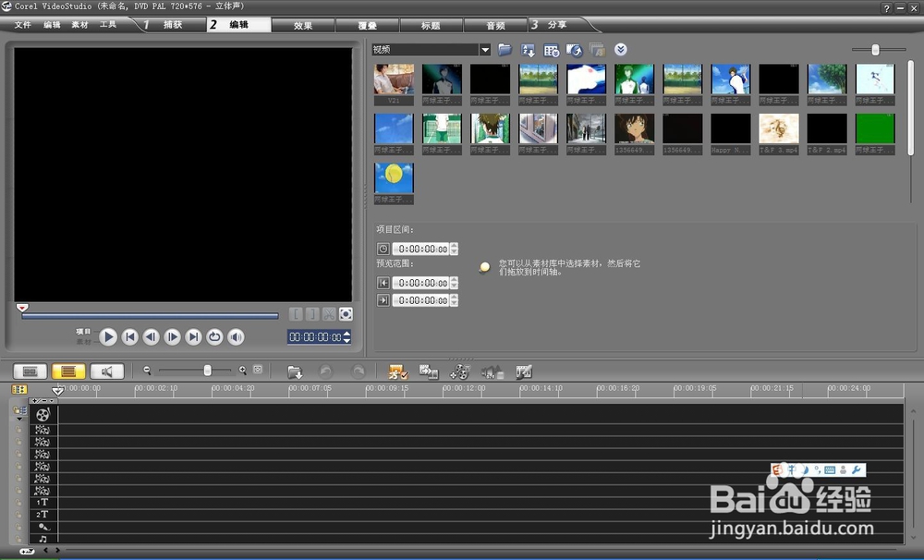The width and height of the screenshot is (924, 560).
Task: Open the library manager icon
Action: (552, 51)
